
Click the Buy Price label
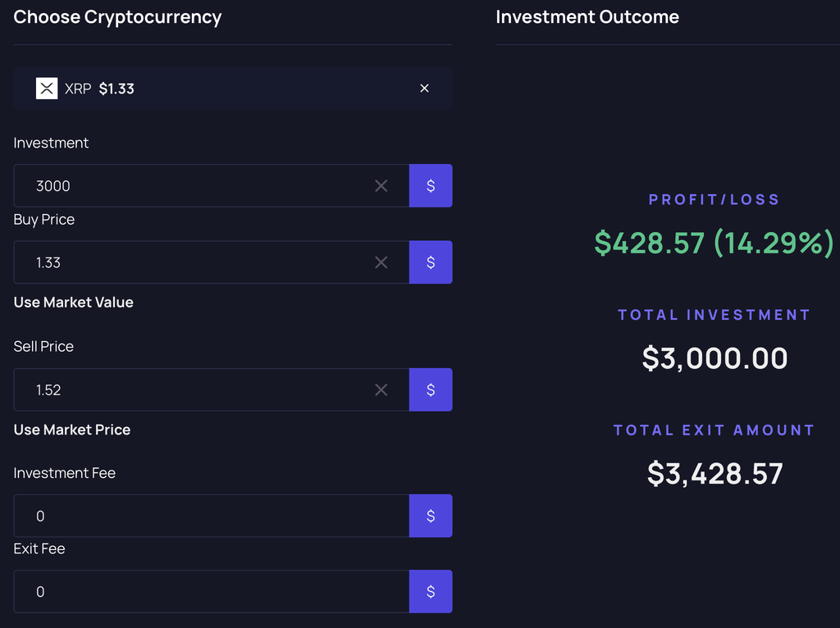point(44,220)
